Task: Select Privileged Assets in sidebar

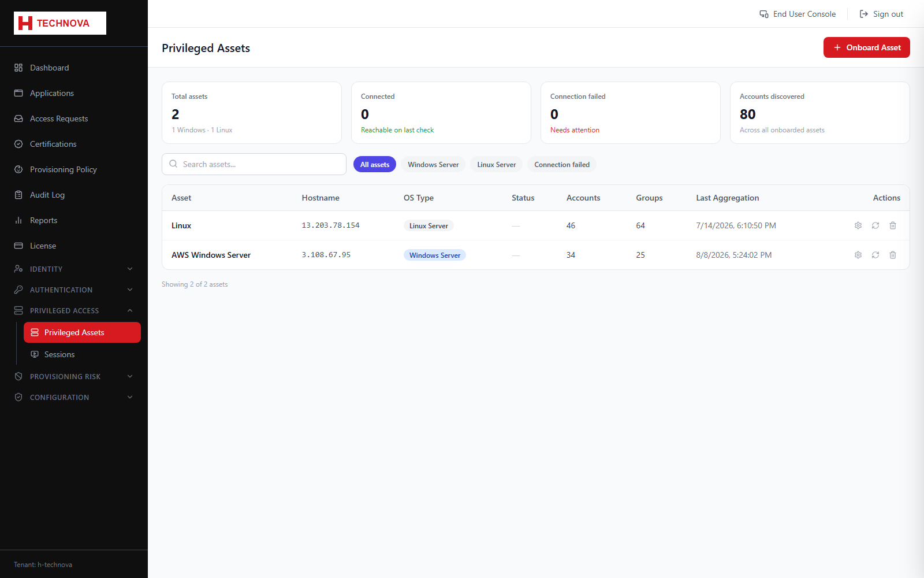Action: point(82,332)
